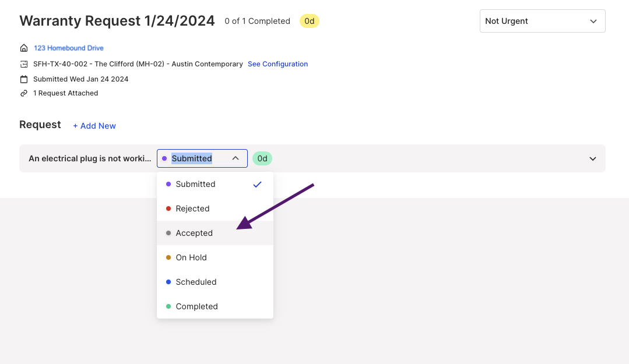Viewport: 629px width, 364px height.
Task: Click the calendar icon beside Submitted date
Action: point(24,79)
